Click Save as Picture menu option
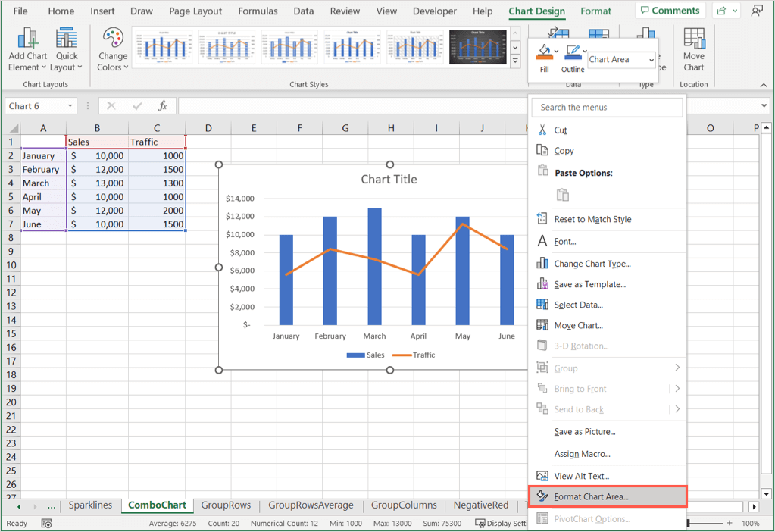This screenshot has width=775, height=532. [x=584, y=432]
